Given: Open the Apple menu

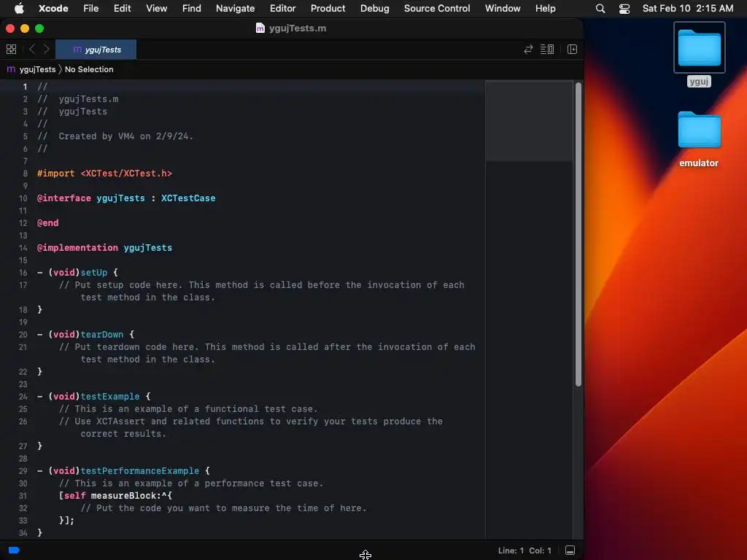Looking at the screenshot, I should [x=19, y=8].
